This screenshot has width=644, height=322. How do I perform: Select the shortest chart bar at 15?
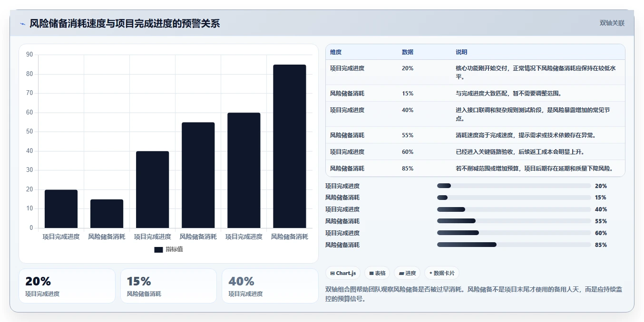pos(107,214)
